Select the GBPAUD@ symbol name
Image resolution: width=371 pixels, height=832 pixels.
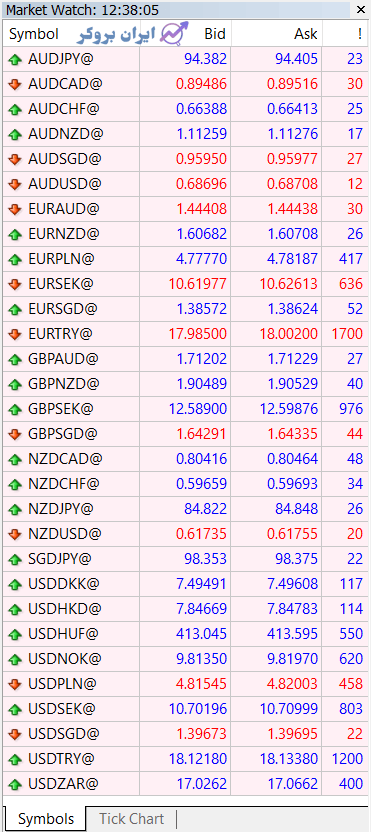click(63, 359)
